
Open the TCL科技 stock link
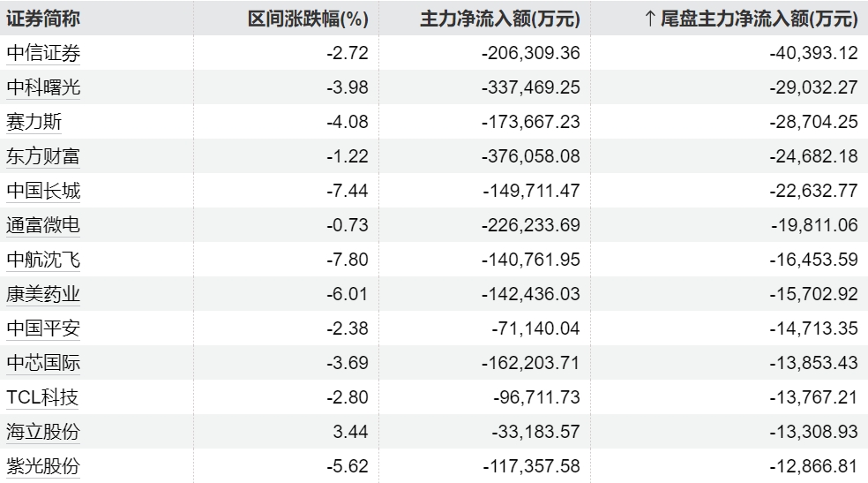pos(42,397)
